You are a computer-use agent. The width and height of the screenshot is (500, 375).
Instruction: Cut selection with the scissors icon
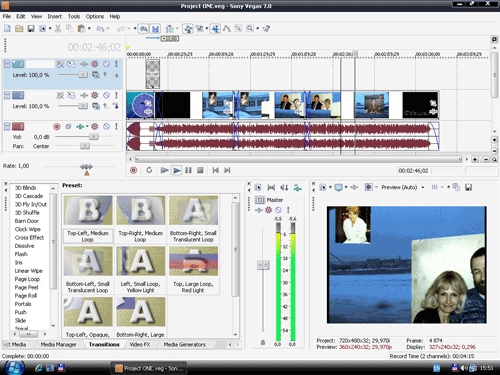(x=58, y=29)
